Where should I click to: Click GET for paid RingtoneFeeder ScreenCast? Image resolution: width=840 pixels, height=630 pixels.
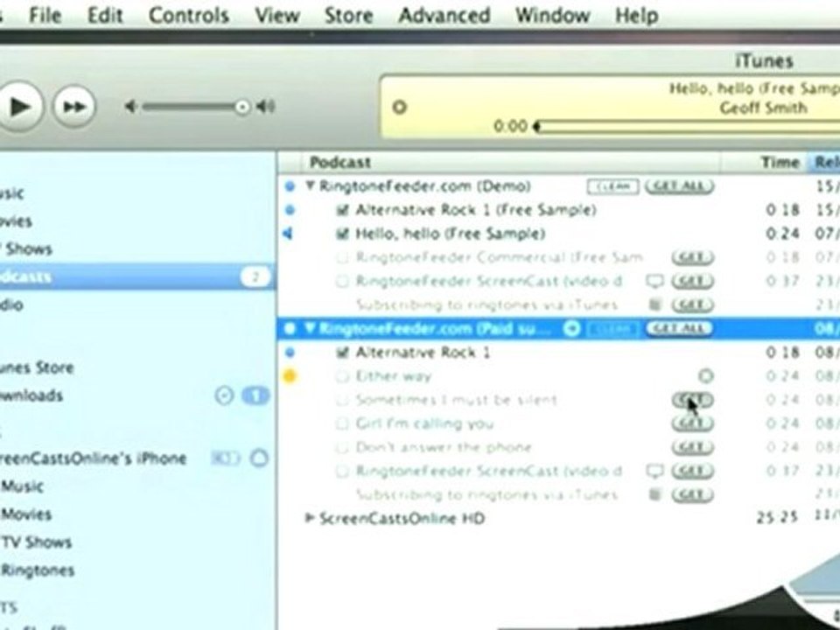click(x=693, y=471)
